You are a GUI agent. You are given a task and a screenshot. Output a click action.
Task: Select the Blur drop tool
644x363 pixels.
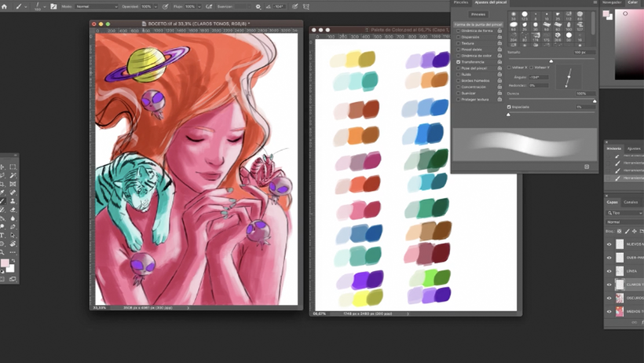coord(13,218)
